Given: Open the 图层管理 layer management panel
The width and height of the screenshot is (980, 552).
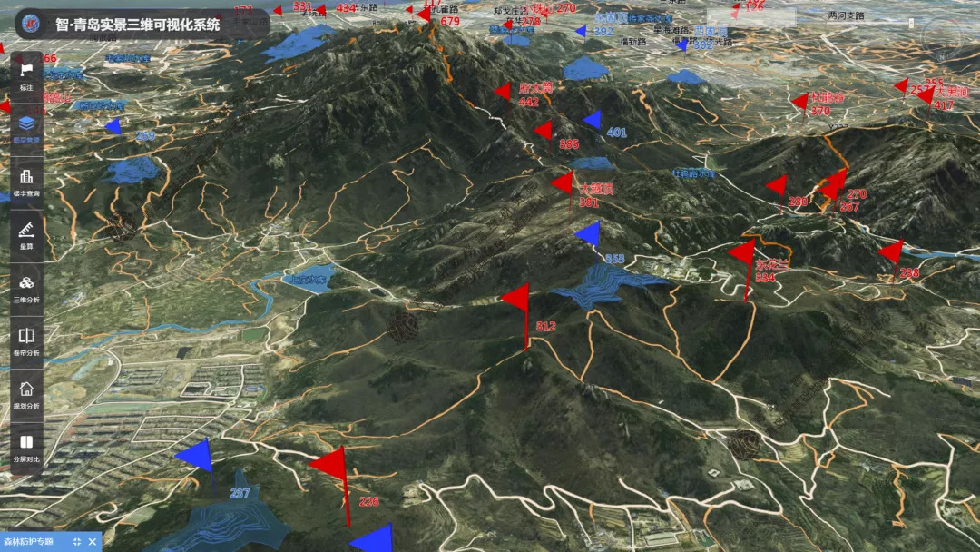Looking at the screenshot, I should click(26, 128).
